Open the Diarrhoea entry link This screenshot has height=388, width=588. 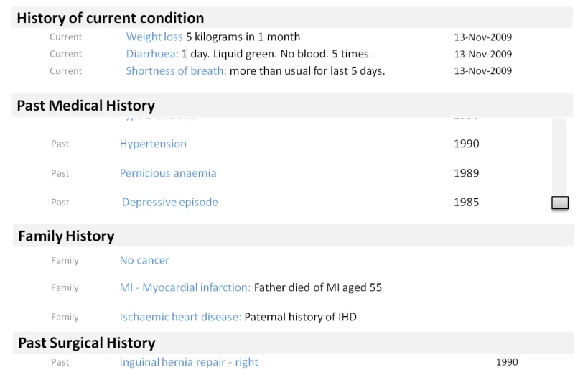click(x=152, y=54)
